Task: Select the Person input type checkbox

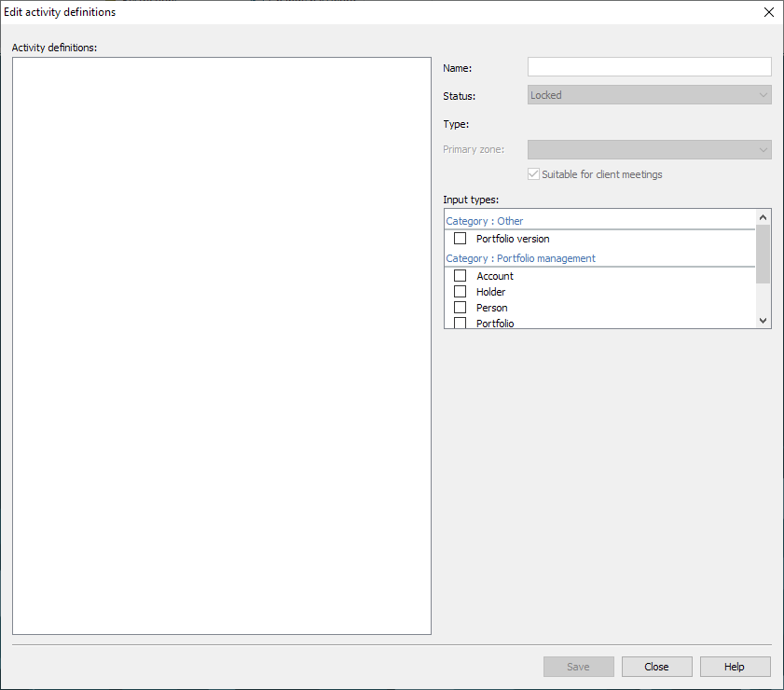Action: (x=460, y=308)
